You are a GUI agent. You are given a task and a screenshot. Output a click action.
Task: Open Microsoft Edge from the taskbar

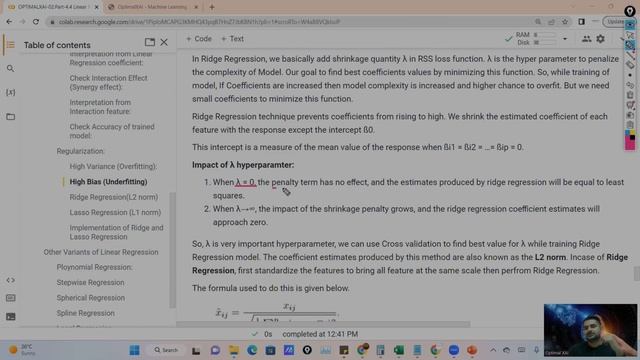(252, 350)
